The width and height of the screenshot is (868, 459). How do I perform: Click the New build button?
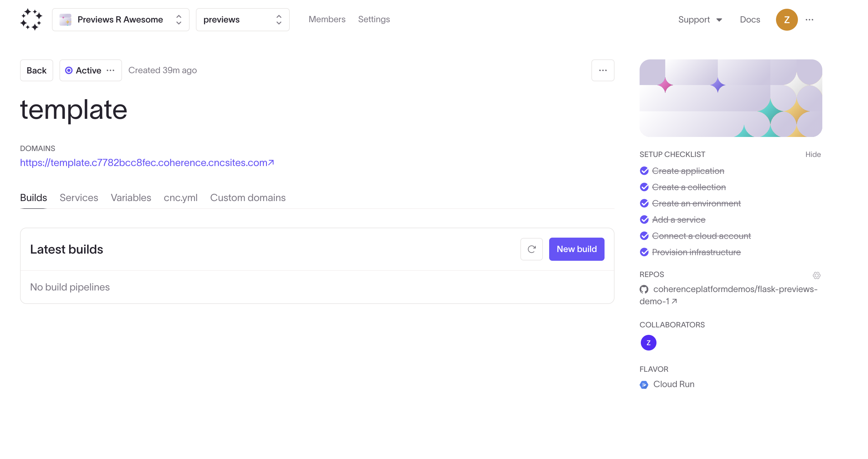click(576, 249)
